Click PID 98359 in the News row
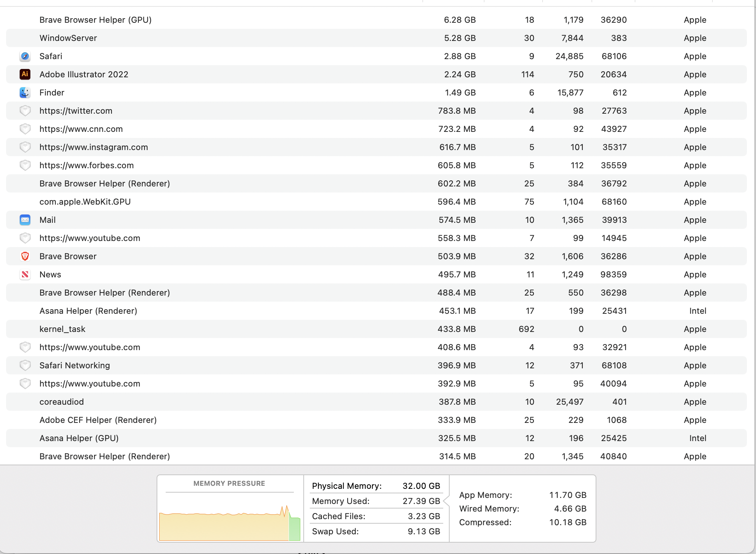Viewport: 756px width, 554px height. 613,274
